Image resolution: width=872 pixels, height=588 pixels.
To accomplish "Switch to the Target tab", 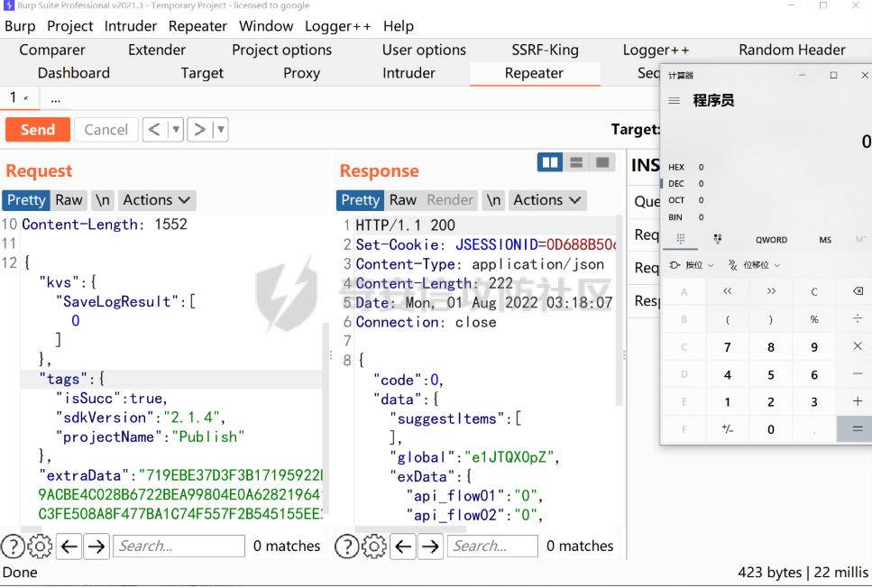I will (x=202, y=73).
